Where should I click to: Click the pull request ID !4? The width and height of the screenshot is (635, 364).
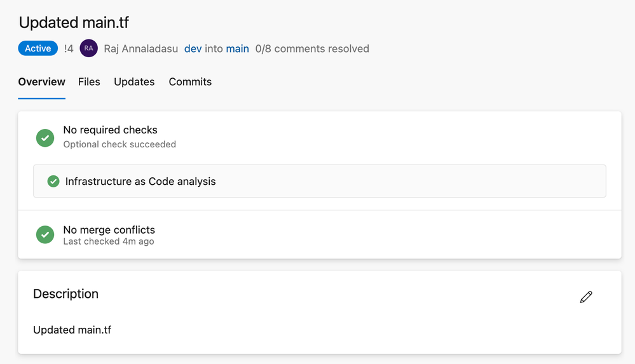(69, 49)
